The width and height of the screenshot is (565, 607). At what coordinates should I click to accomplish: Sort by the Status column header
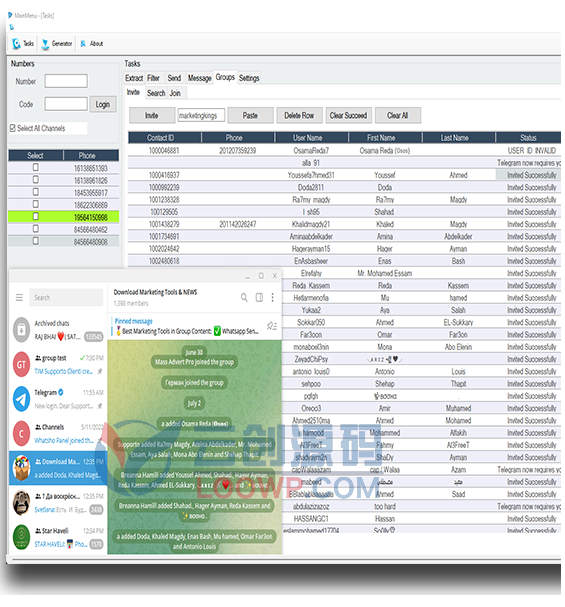pos(528,137)
